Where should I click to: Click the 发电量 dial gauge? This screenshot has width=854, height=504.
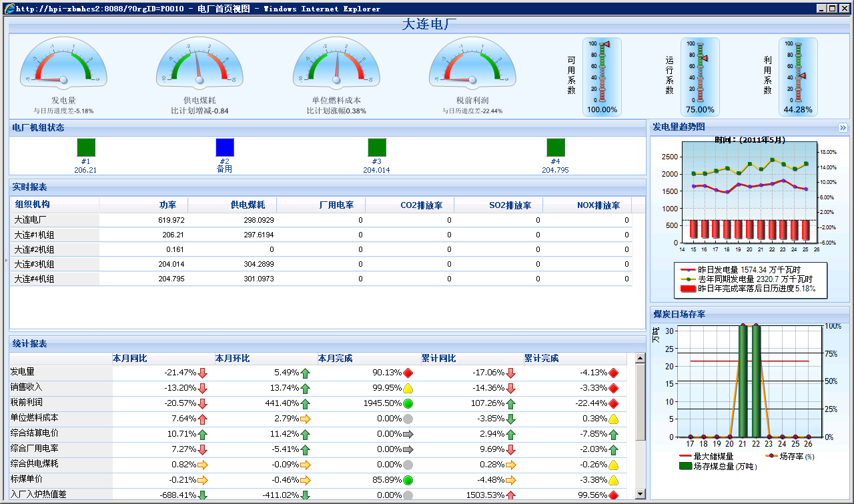63,62
